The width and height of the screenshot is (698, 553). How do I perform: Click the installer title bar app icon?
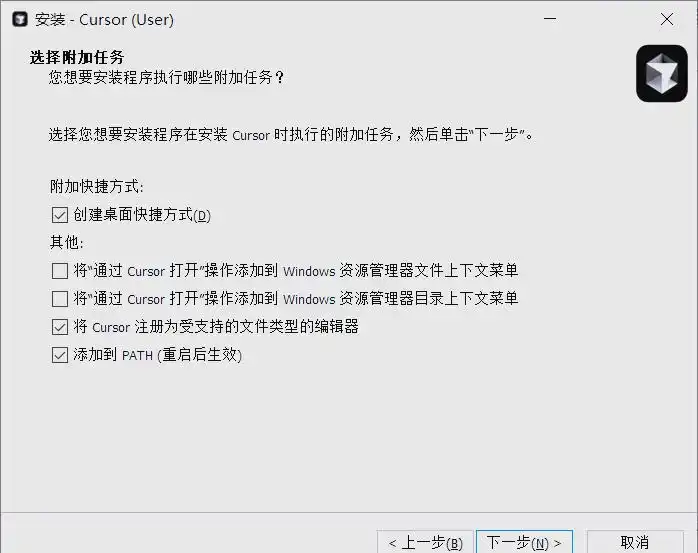pyautogui.click(x=20, y=20)
